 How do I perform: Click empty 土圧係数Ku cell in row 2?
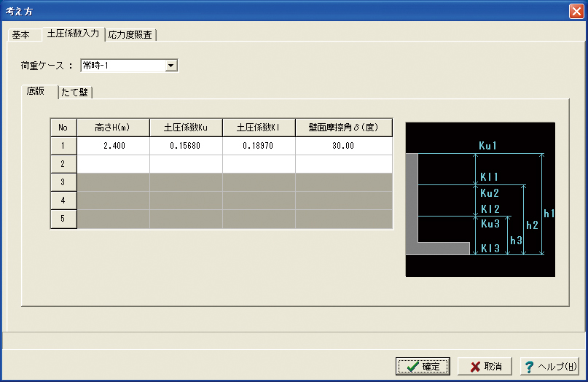(x=186, y=164)
